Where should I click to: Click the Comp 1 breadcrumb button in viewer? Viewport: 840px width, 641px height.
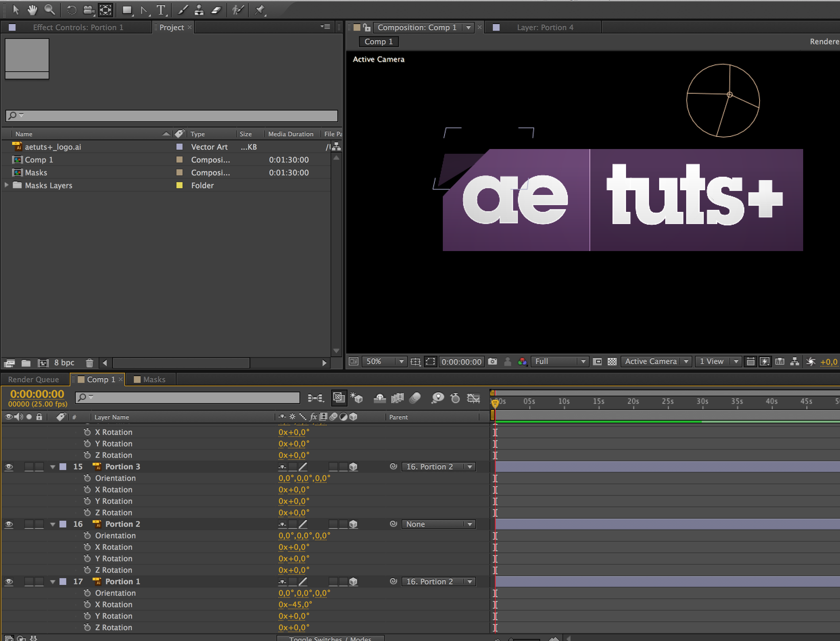(379, 42)
